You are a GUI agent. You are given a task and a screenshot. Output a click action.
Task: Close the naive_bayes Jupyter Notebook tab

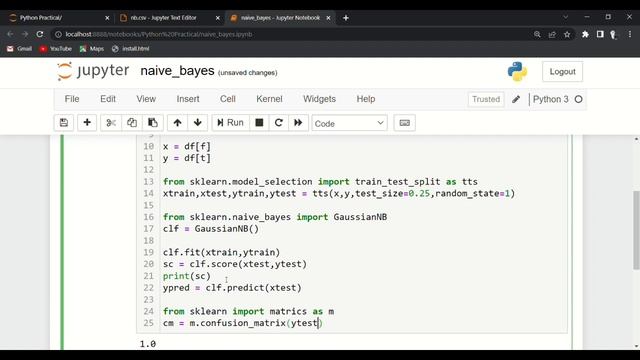(x=328, y=18)
